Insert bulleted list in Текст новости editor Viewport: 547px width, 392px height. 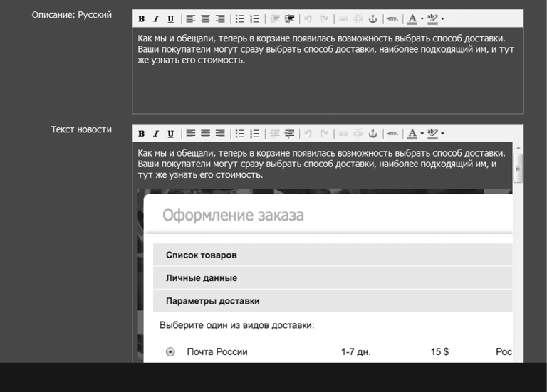[239, 134]
